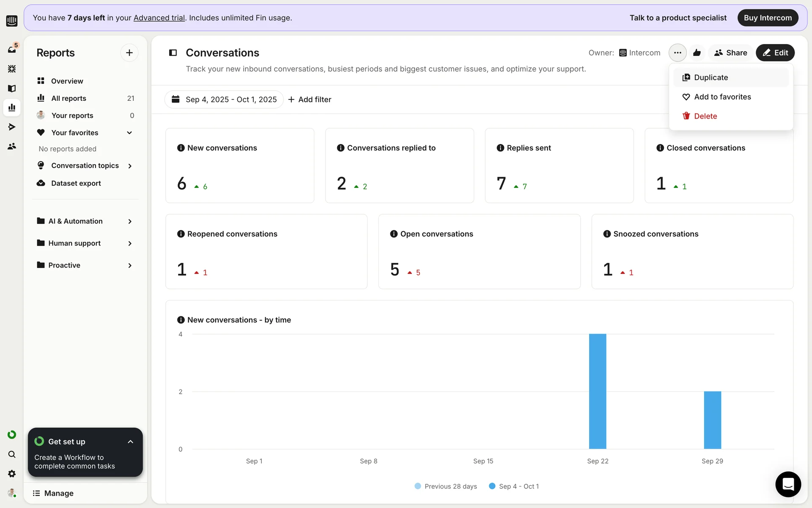Collapse the Your favorites section
This screenshot has height=508, width=812.
pos(129,133)
